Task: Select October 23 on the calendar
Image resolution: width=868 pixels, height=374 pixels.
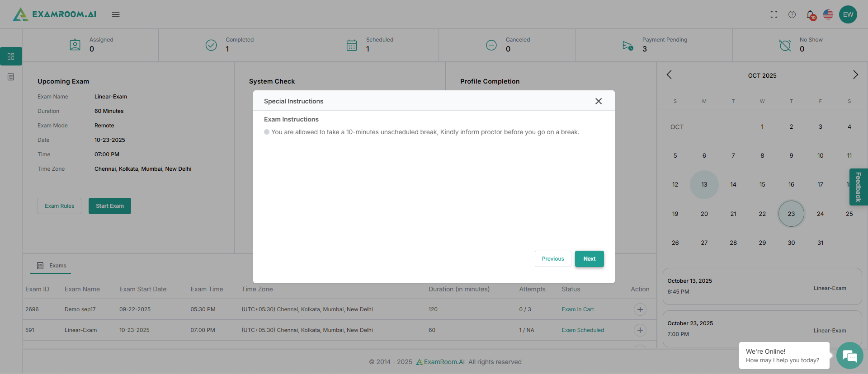Action: coord(791,214)
